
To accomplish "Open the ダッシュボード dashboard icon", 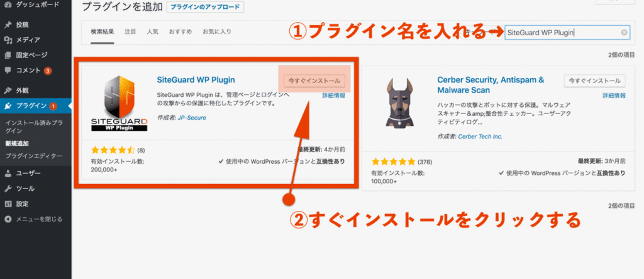I will pos(8,4).
